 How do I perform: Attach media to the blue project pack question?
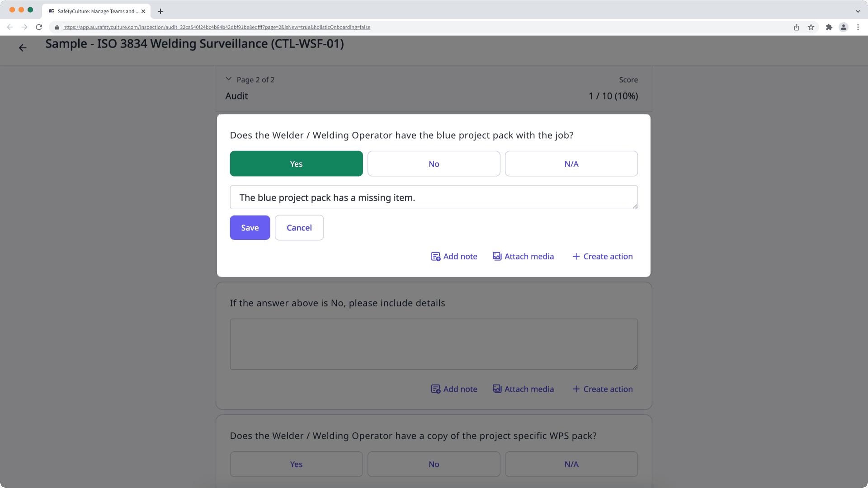point(523,256)
